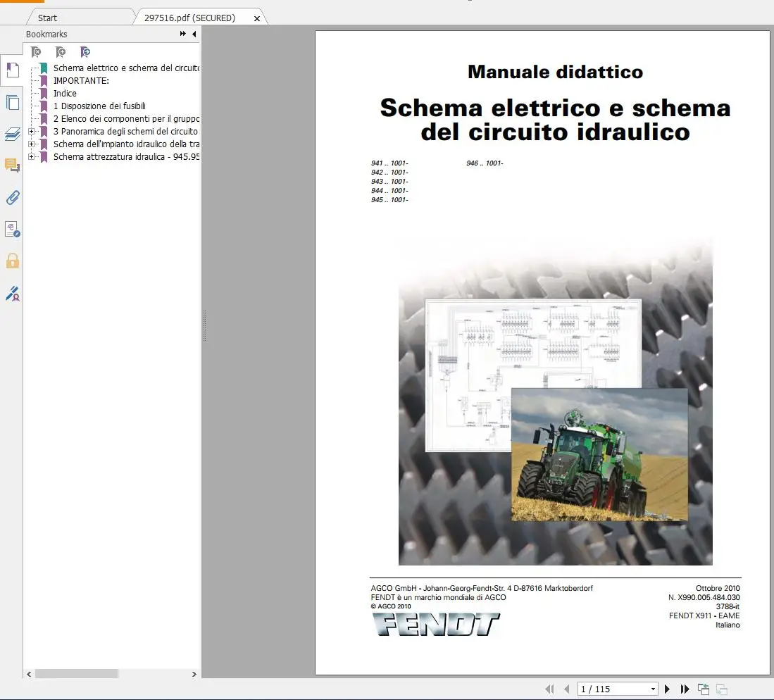
Task: Switch to the Start tab
Action: [47, 18]
